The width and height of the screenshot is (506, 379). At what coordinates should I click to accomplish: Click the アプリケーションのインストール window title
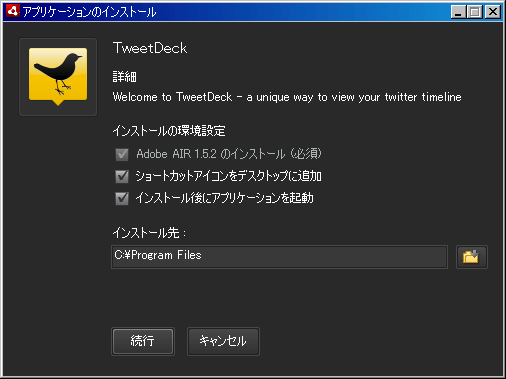tap(89, 12)
